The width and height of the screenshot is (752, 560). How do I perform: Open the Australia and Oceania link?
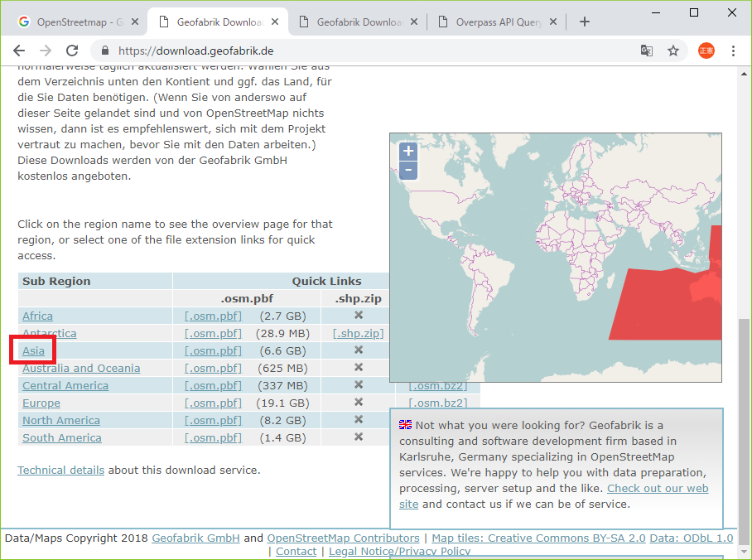[x=81, y=368]
